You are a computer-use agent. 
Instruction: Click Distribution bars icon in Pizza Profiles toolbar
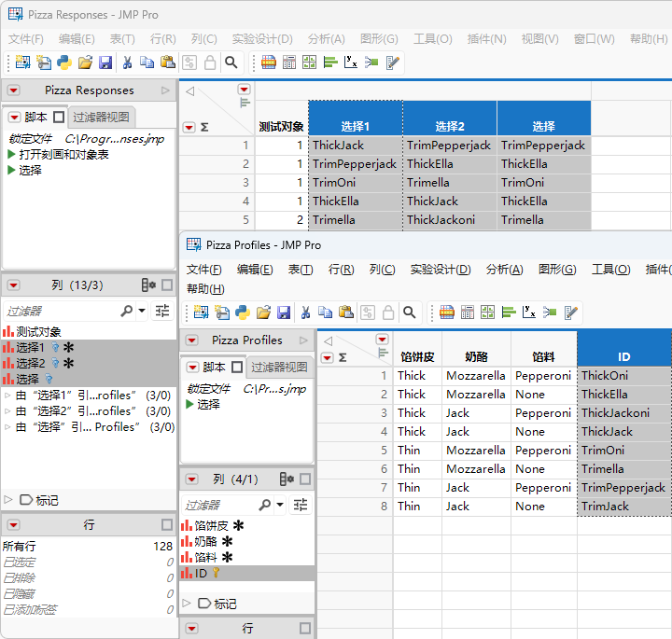(x=509, y=313)
